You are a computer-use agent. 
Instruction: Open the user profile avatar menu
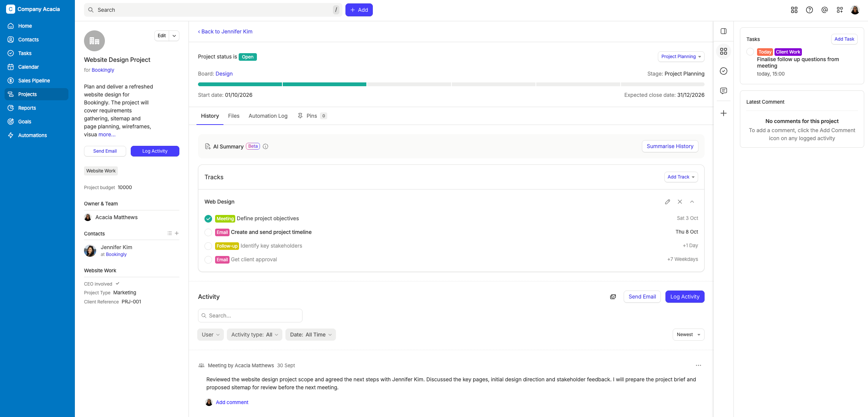tap(855, 10)
